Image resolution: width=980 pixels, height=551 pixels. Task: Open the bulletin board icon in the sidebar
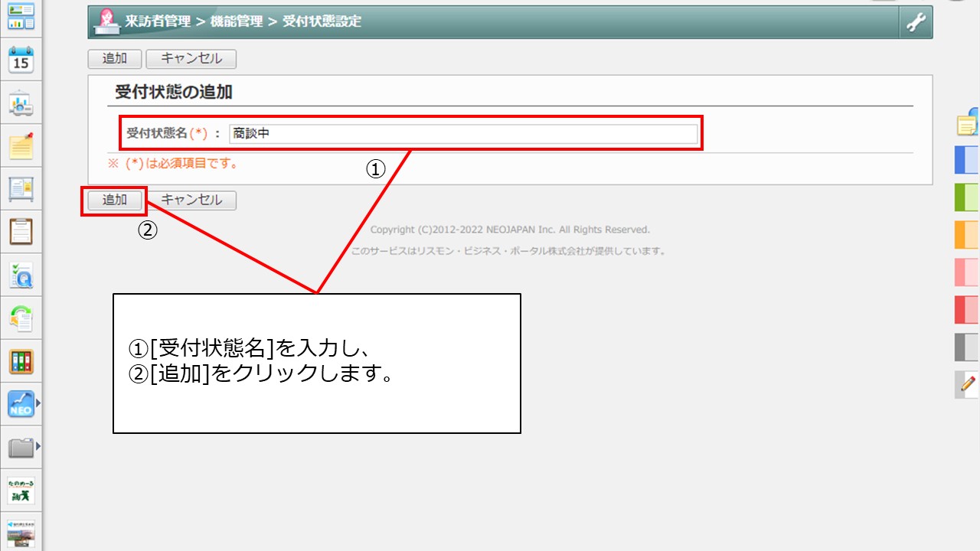tap(21, 188)
